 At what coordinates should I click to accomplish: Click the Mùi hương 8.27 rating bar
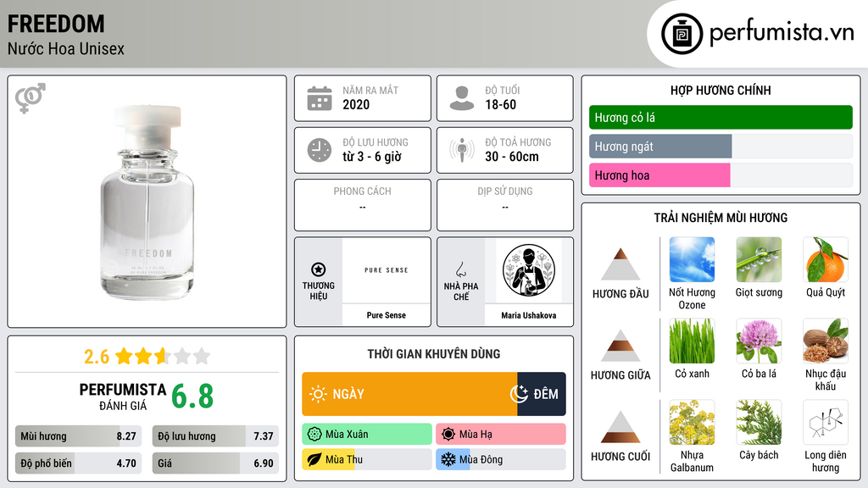[78, 436]
